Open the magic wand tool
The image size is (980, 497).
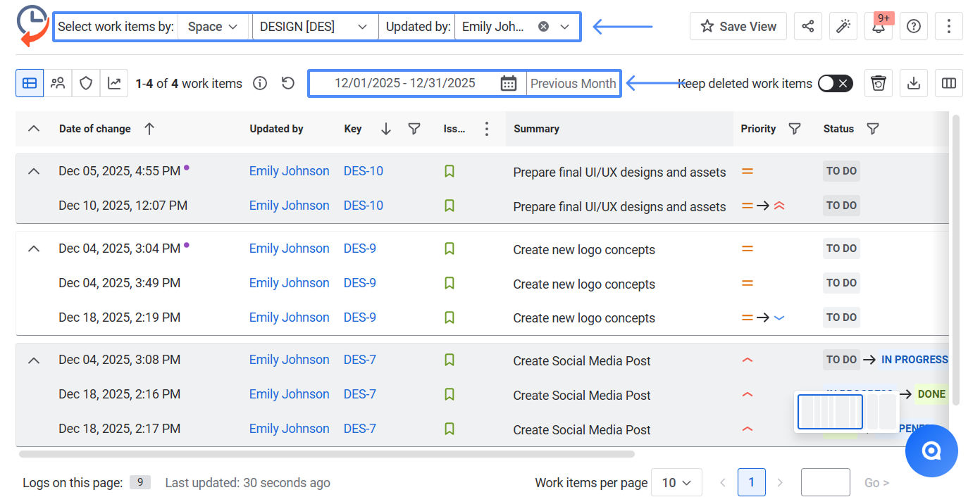843,27
